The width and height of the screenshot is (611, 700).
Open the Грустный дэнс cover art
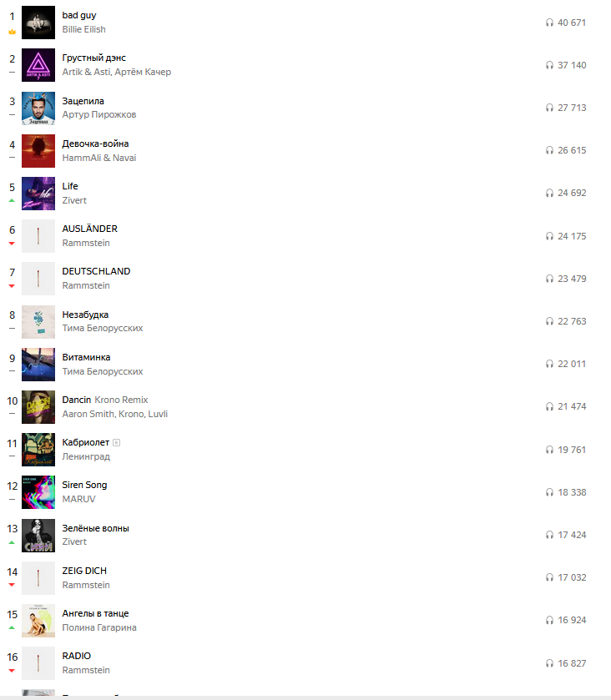38,65
